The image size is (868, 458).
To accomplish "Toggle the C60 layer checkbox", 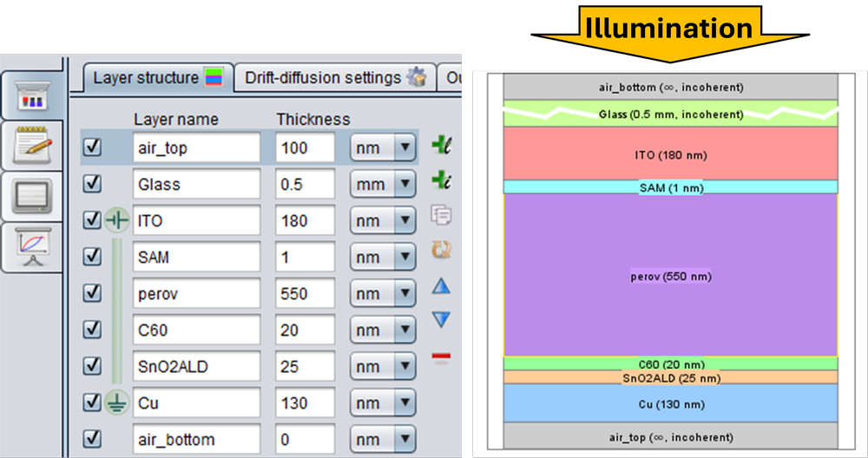I will coord(92,330).
